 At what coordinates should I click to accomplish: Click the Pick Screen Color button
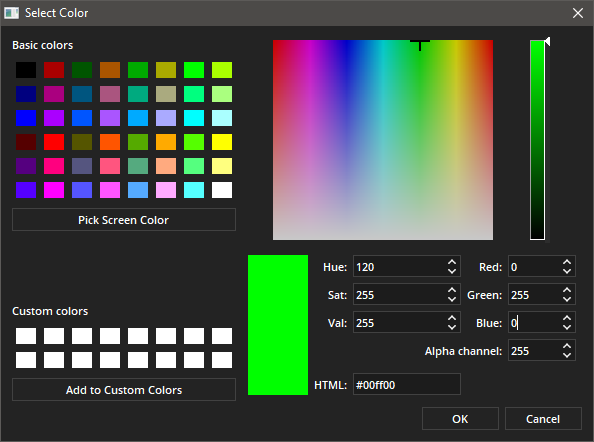124,220
